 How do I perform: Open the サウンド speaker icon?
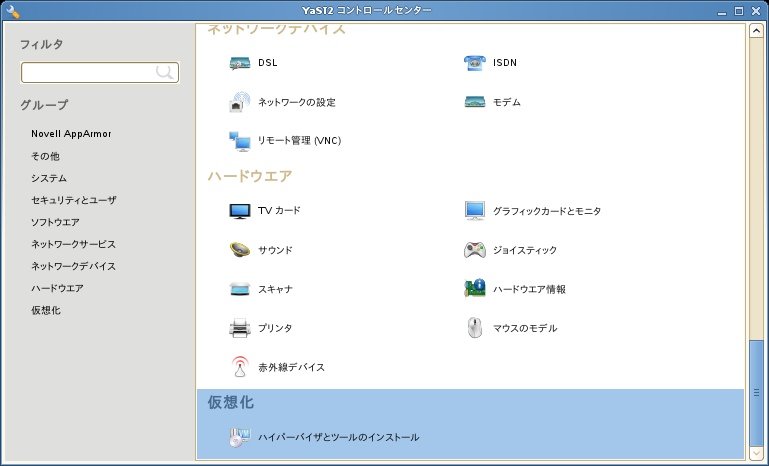[x=240, y=250]
